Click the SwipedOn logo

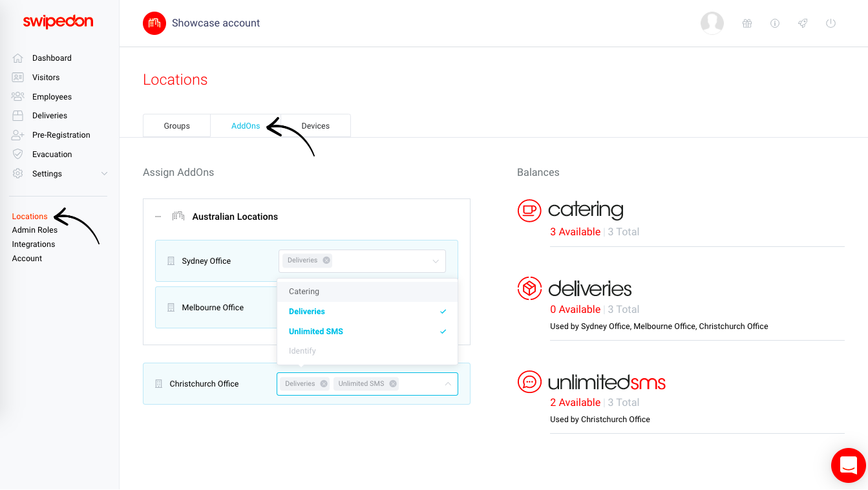click(x=58, y=21)
